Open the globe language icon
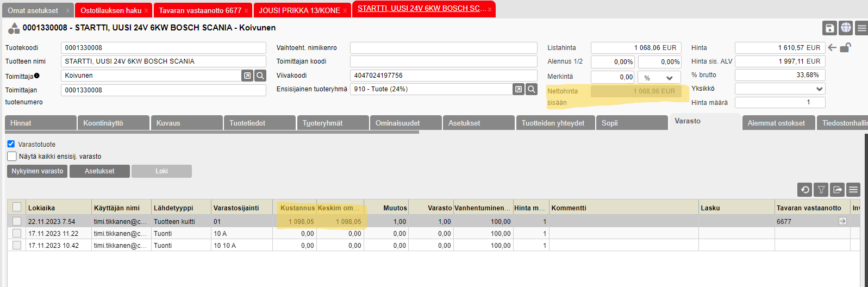 (846, 28)
